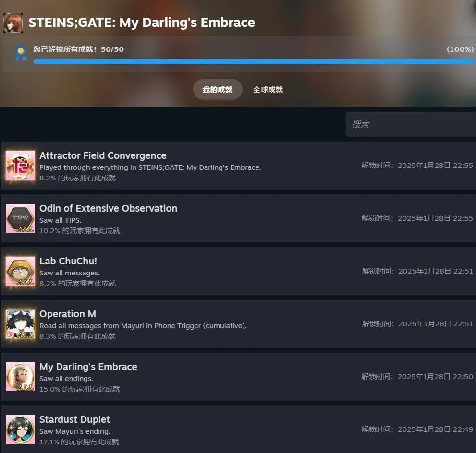Click the blue achievement progress bar

pyautogui.click(x=253, y=61)
